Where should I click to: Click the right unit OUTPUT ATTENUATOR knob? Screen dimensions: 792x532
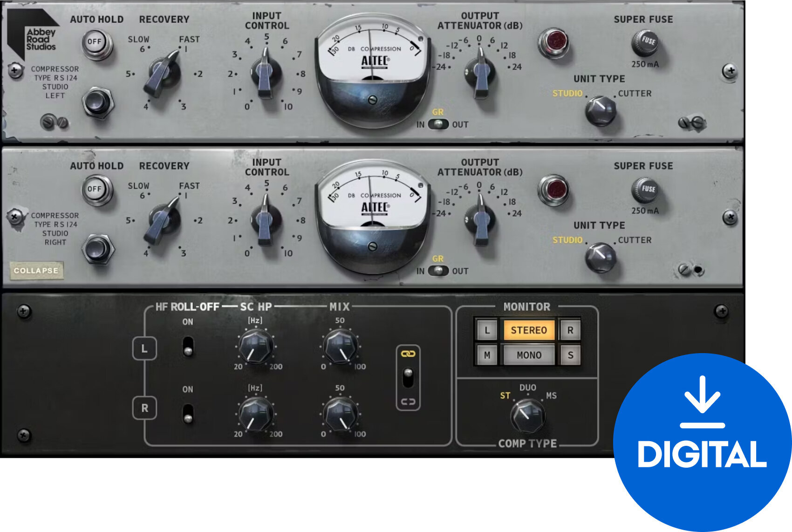tap(480, 220)
